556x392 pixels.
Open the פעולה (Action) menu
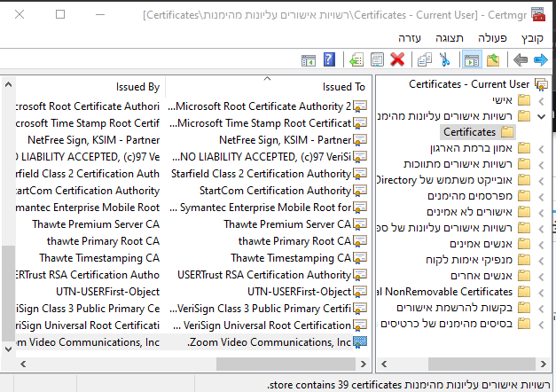pyautogui.click(x=492, y=38)
